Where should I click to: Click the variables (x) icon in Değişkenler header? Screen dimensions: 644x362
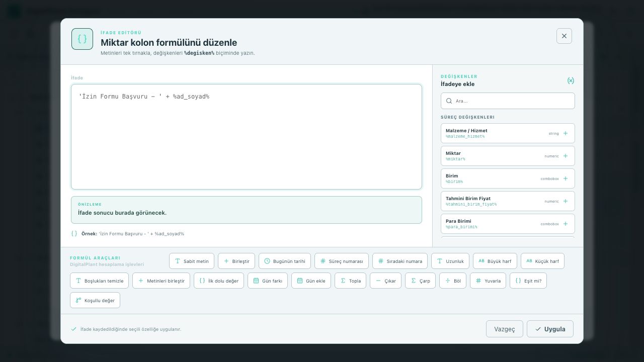pyautogui.click(x=571, y=80)
